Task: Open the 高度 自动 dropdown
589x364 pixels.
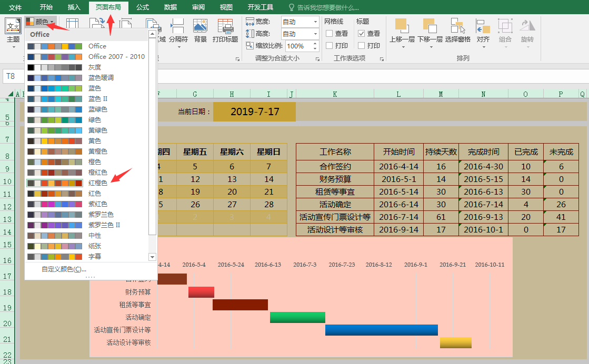Action: (x=315, y=34)
